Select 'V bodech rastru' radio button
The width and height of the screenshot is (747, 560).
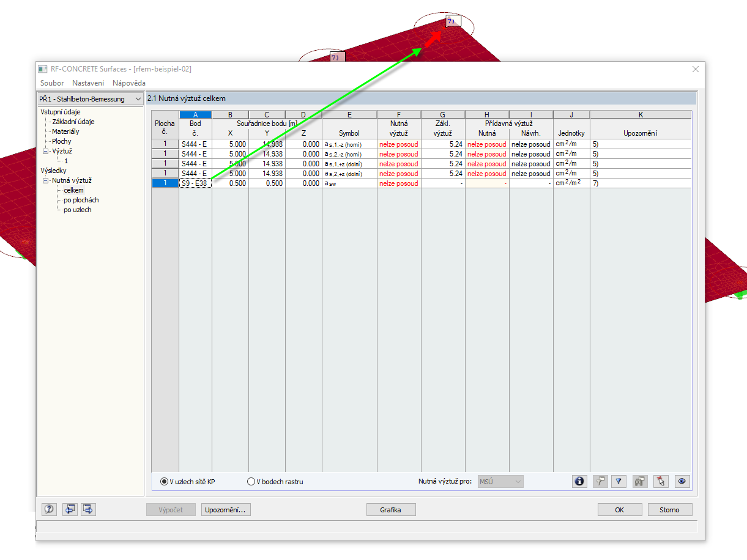coord(251,481)
